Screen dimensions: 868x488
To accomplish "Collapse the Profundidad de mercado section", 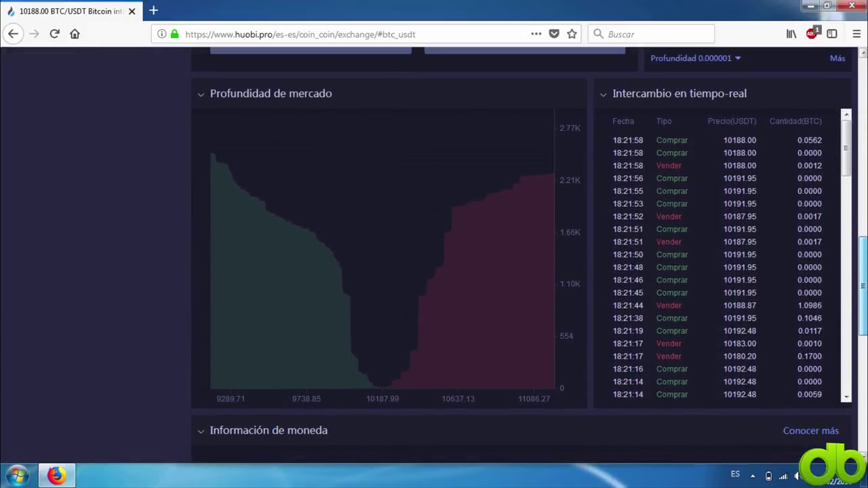I will [201, 94].
